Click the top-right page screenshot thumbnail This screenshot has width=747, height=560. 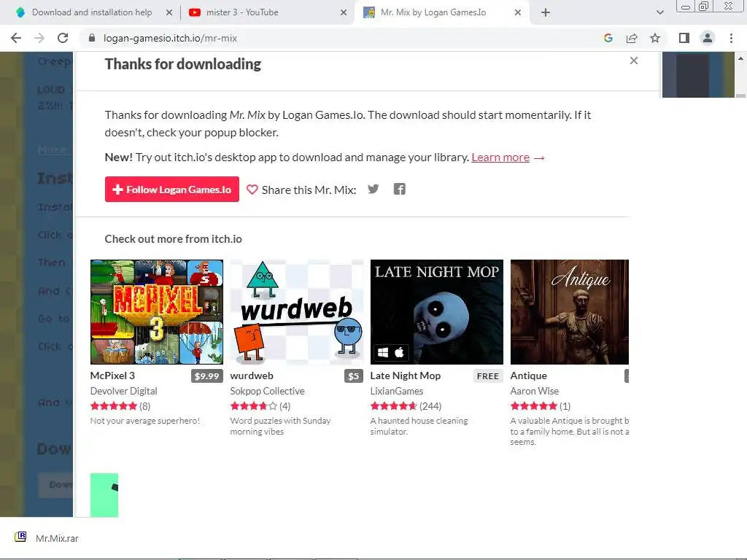[698, 75]
